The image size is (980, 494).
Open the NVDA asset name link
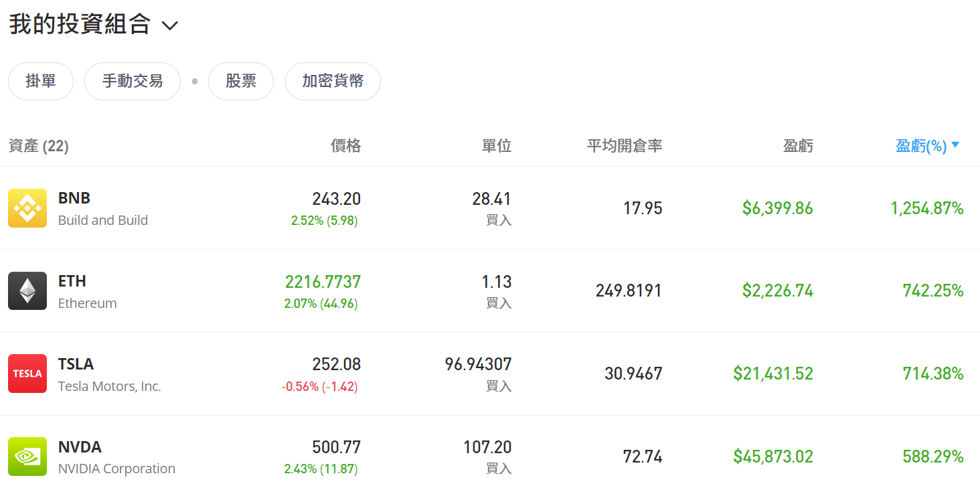pyautogui.click(x=80, y=447)
